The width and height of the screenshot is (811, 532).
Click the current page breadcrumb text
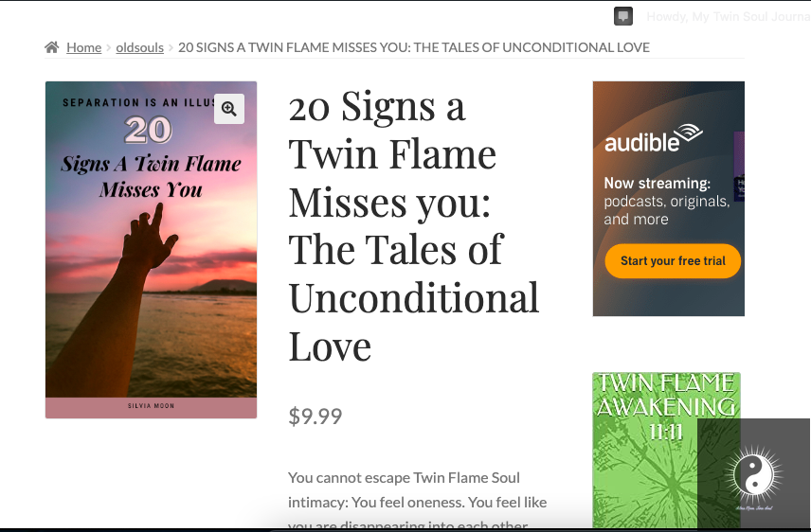[x=413, y=47]
